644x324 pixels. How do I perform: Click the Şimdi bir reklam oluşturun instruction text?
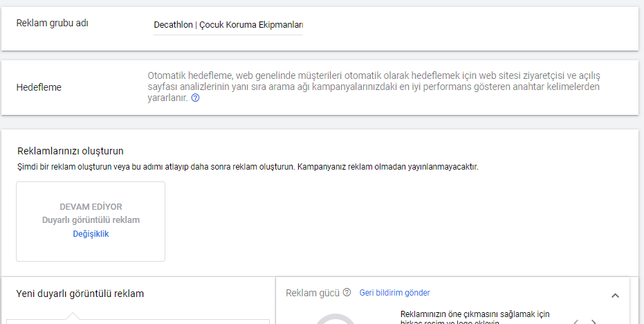248,167
